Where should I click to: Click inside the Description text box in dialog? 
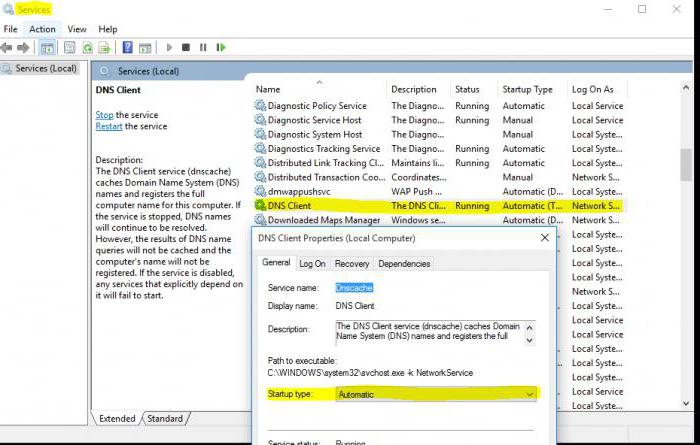(429, 333)
